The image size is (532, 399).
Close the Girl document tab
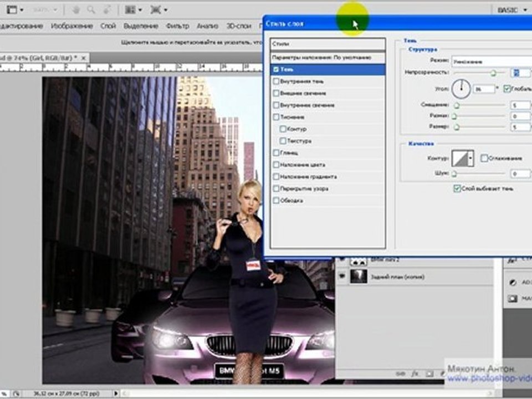(84, 58)
